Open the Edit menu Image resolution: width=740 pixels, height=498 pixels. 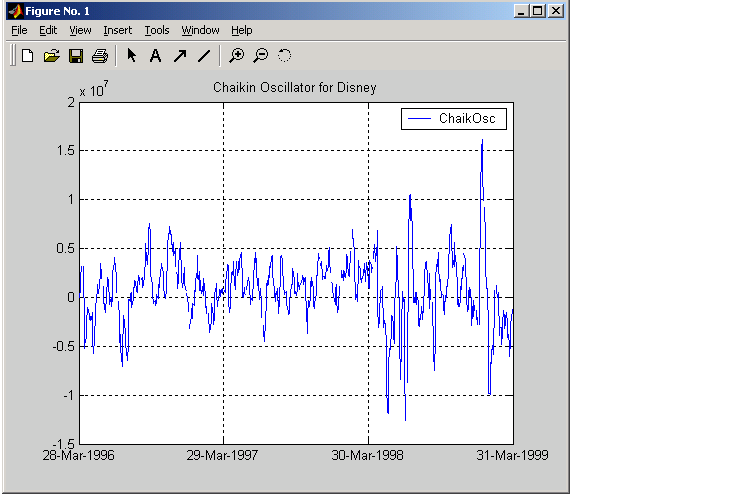48,31
